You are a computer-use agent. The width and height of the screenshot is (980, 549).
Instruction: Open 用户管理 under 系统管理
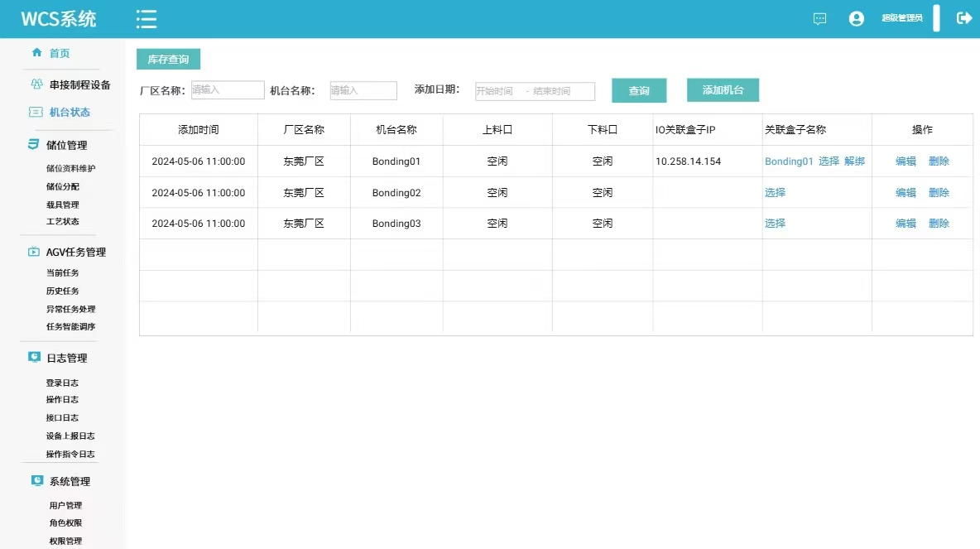point(65,505)
